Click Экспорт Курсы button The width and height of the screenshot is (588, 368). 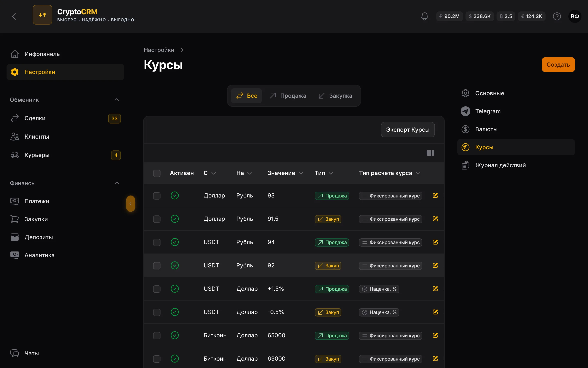click(x=408, y=129)
